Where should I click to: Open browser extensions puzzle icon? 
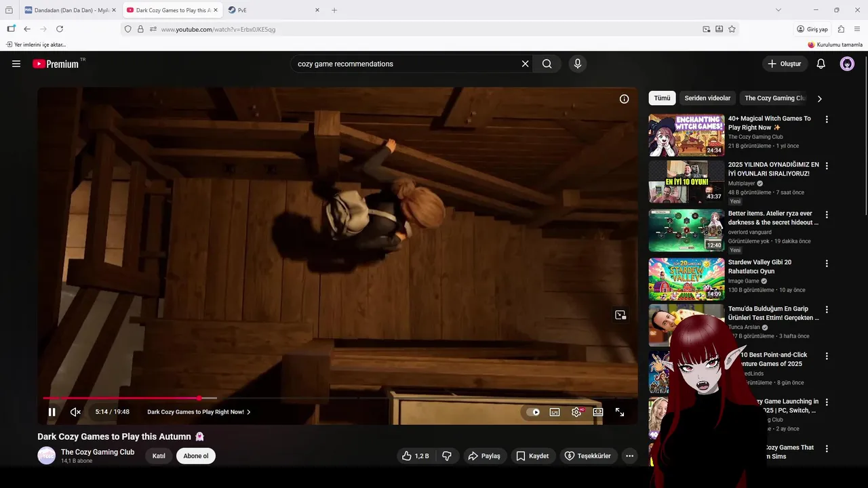pyautogui.click(x=841, y=29)
